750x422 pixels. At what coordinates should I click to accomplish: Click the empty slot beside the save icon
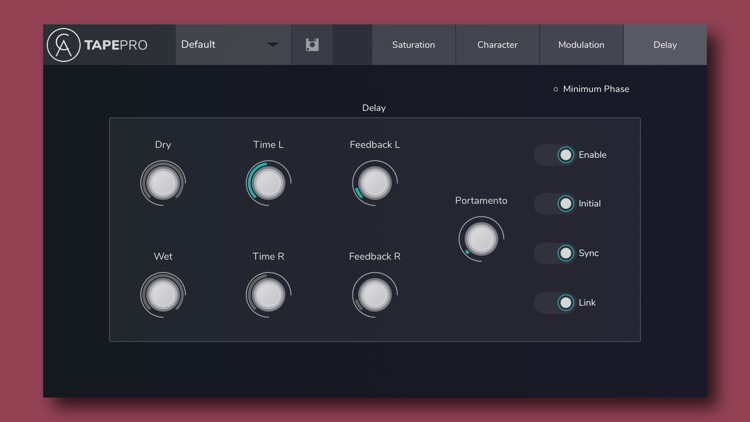pyautogui.click(x=353, y=44)
